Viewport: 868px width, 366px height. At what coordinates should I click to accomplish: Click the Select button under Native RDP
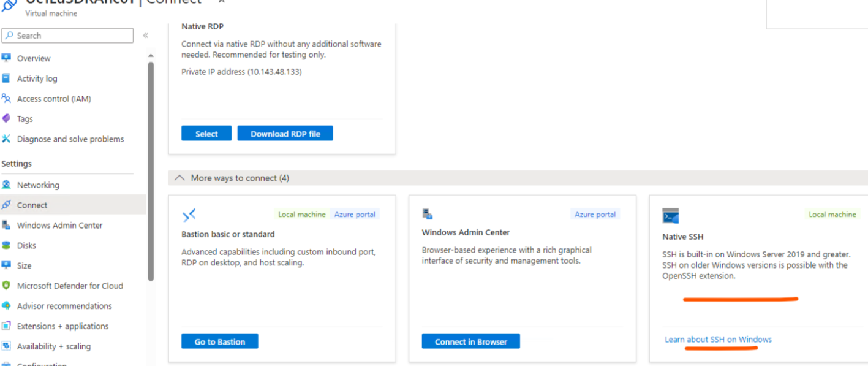click(x=206, y=134)
